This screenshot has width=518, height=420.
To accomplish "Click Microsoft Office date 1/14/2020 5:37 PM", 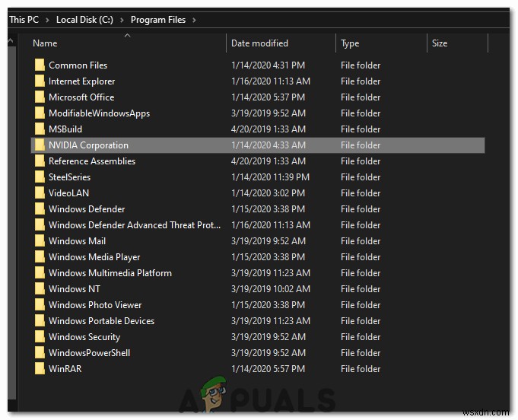I will point(268,97).
